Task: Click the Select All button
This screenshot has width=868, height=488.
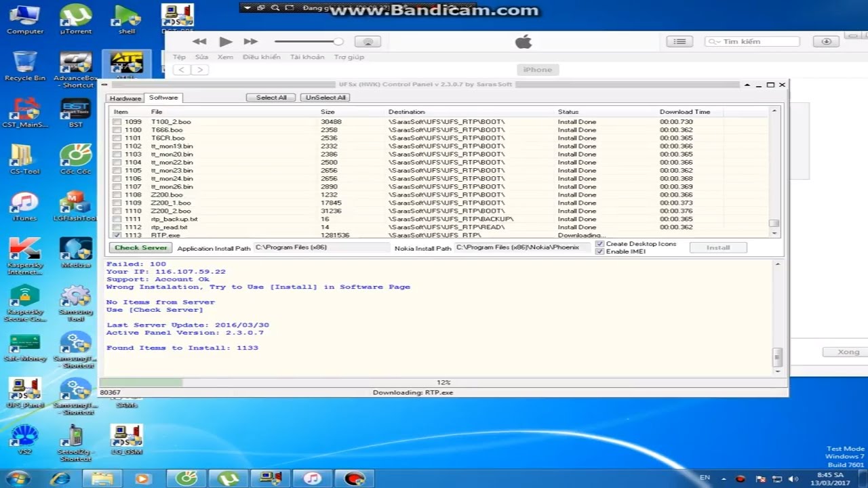Action: pos(271,98)
